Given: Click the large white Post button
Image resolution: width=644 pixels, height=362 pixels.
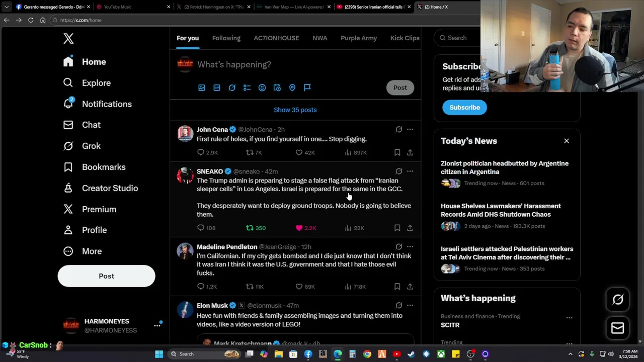Looking at the screenshot, I should pos(106,276).
